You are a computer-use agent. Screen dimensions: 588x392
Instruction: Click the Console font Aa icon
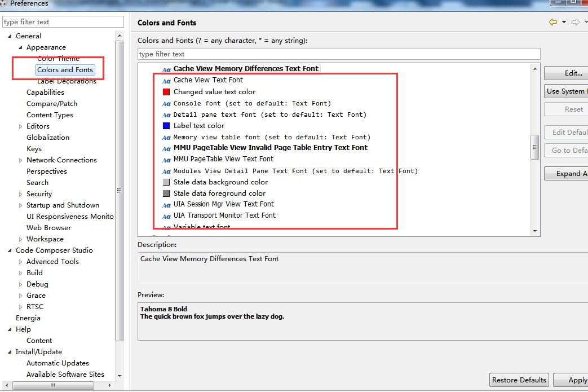(x=166, y=104)
